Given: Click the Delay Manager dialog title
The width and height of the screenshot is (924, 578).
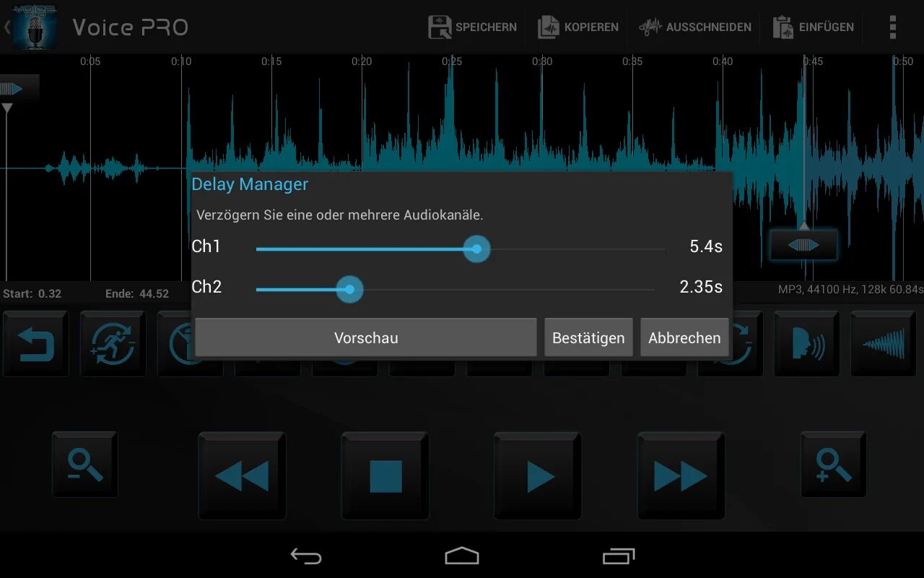Looking at the screenshot, I should pos(250,184).
